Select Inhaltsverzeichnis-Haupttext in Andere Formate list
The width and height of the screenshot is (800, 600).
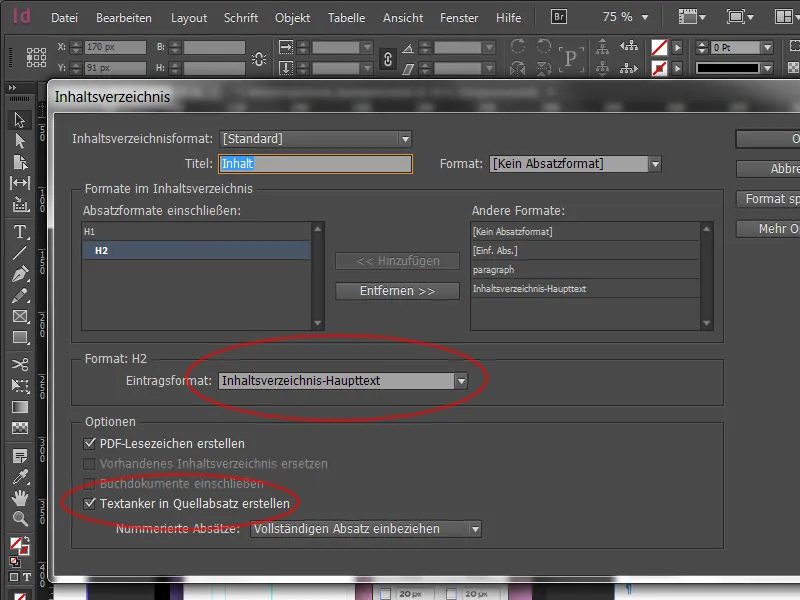tap(585, 289)
